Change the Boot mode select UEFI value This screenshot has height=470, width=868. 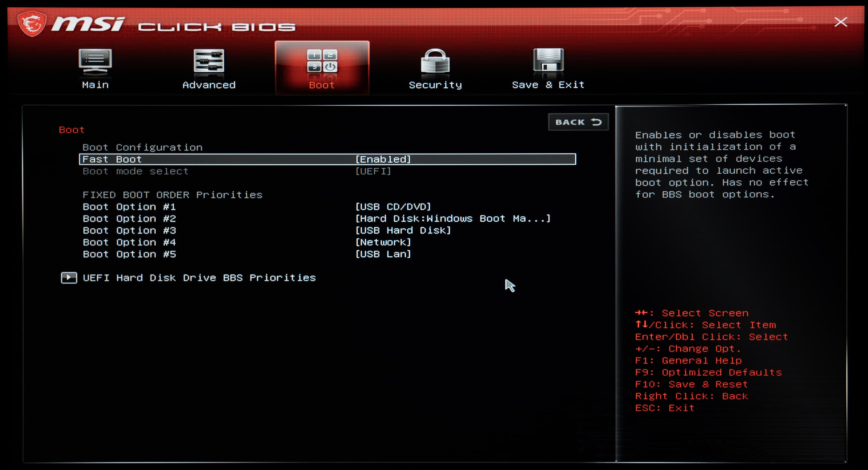pos(373,171)
